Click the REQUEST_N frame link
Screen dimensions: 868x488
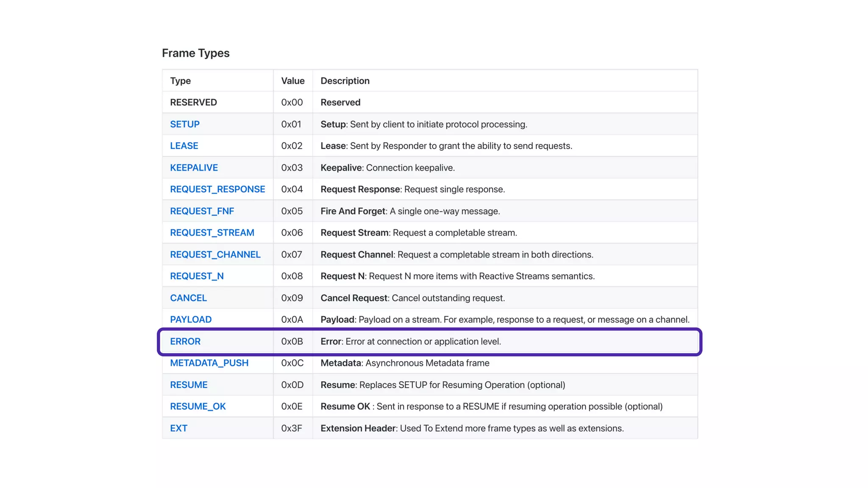pos(197,276)
